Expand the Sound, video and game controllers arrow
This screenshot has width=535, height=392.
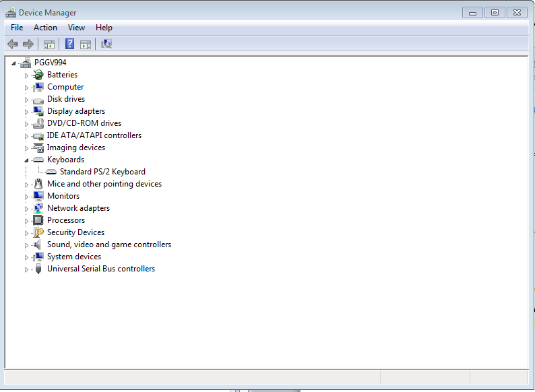pyautogui.click(x=26, y=245)
